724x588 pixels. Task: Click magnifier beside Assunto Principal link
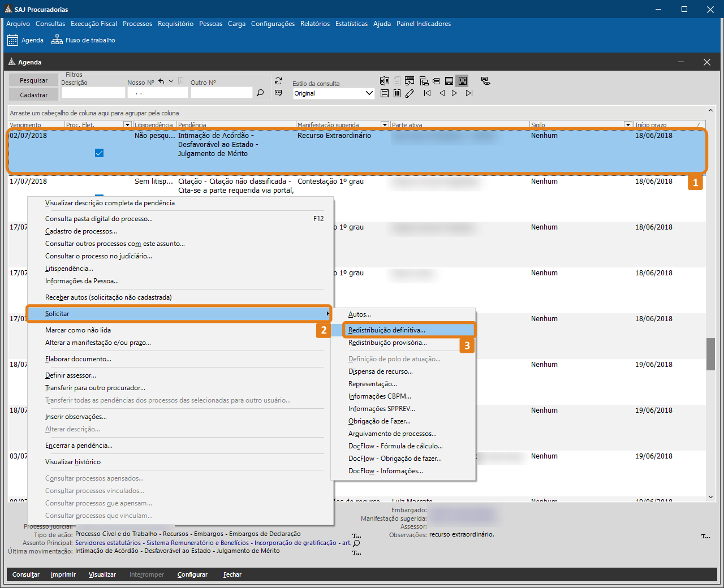click(x=357, y=543)
